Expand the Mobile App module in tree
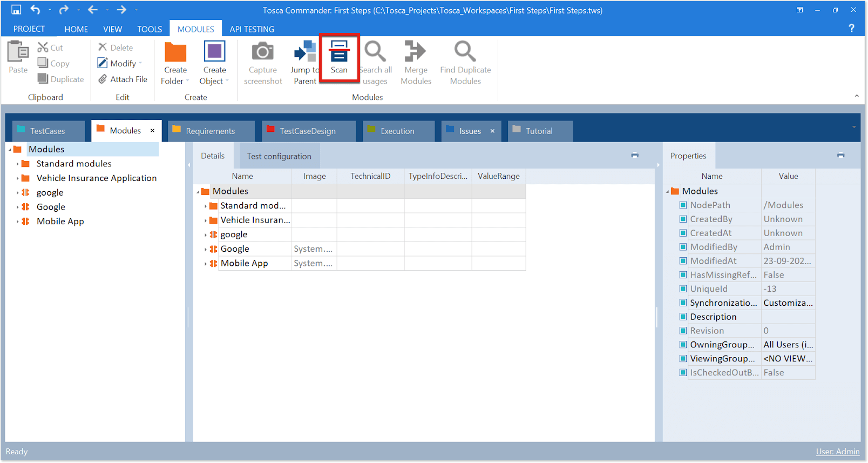The width and height of the screenshot is (868, 463). tap(17, 222)
